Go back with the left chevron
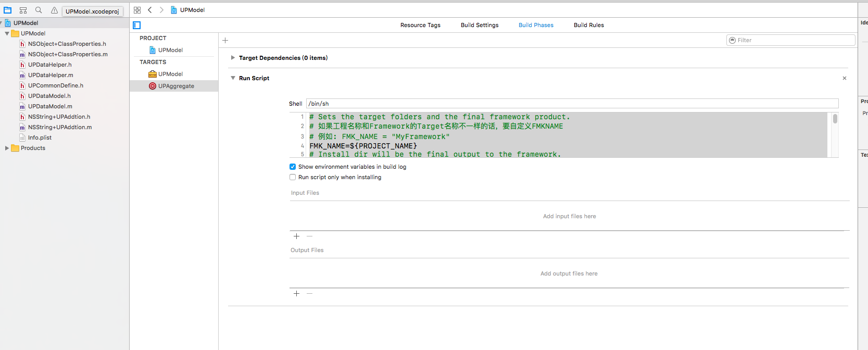The image size is (868, 350). [150, 10]
